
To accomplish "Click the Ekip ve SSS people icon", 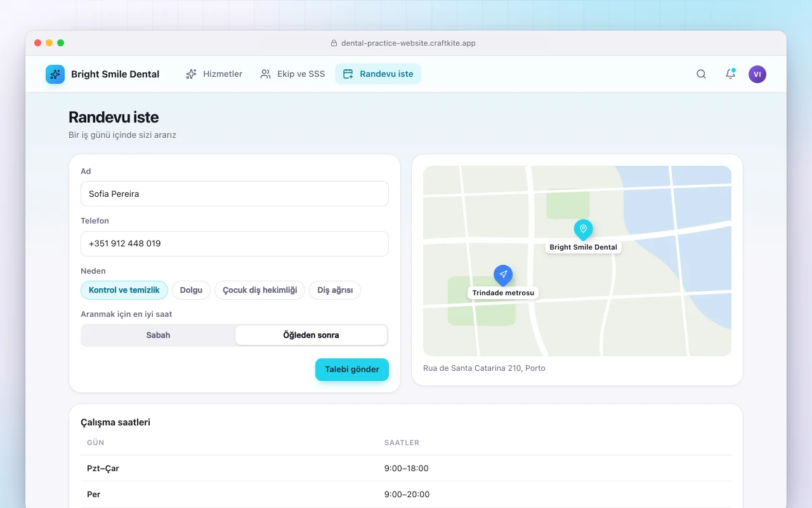I will pos(265,74).
